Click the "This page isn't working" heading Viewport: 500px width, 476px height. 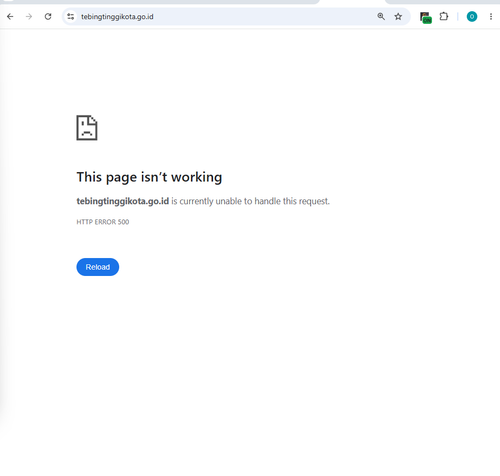click(149, 177)
